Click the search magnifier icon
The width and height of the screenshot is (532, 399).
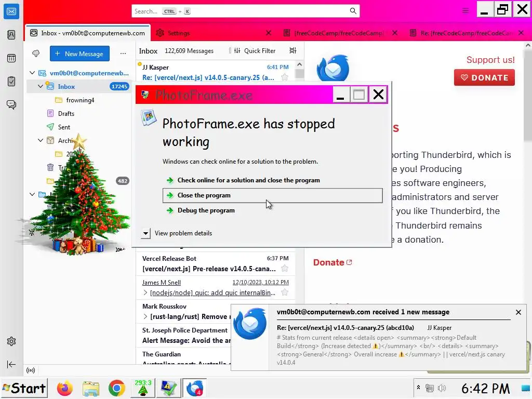(x=353, y=11)
